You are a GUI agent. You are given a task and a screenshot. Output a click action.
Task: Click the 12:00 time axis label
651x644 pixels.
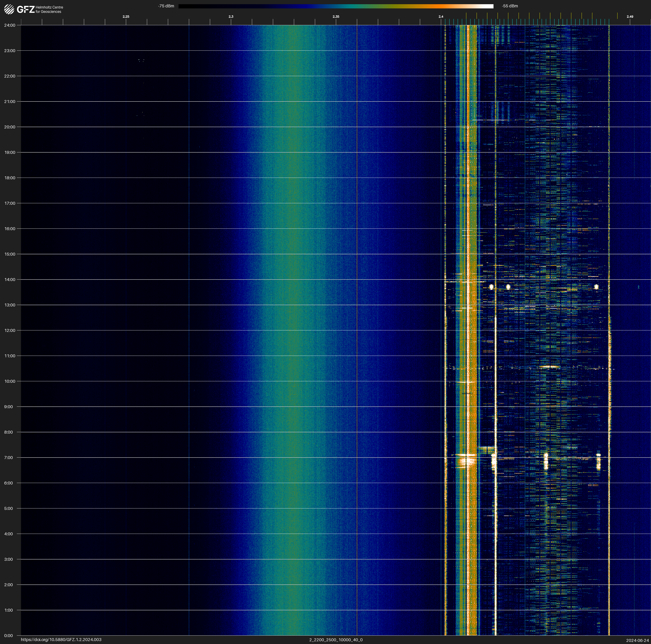(9, 330)
